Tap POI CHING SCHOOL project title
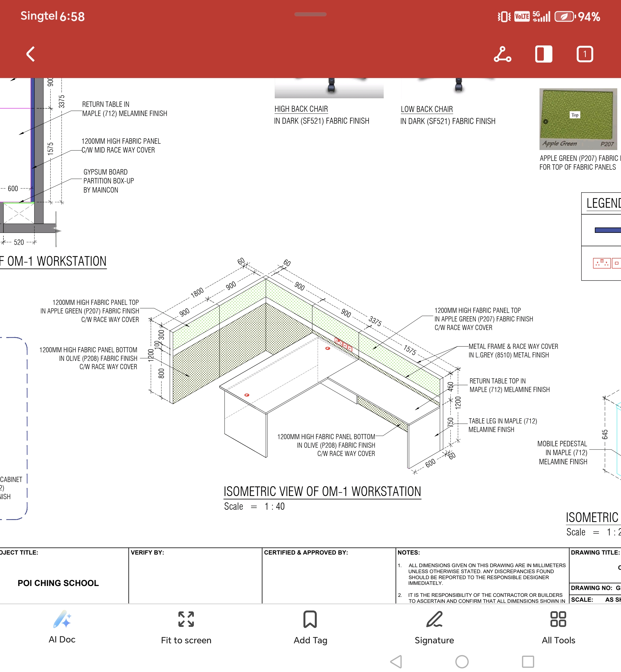Image resolution: width=621 pixels, height=672 pixels. point(58,583)
